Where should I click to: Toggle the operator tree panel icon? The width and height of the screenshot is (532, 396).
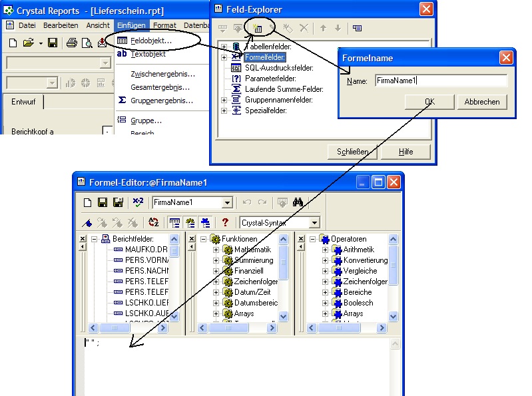tap(205, 223)
